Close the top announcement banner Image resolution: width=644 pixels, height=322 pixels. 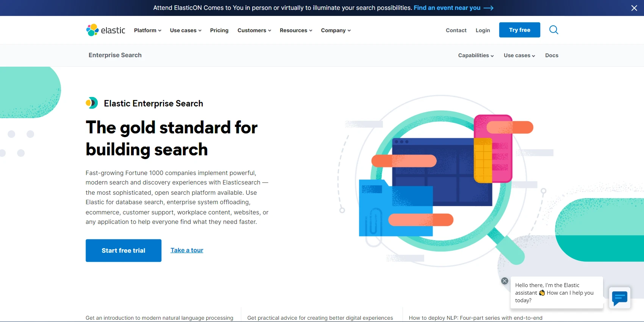634,8
